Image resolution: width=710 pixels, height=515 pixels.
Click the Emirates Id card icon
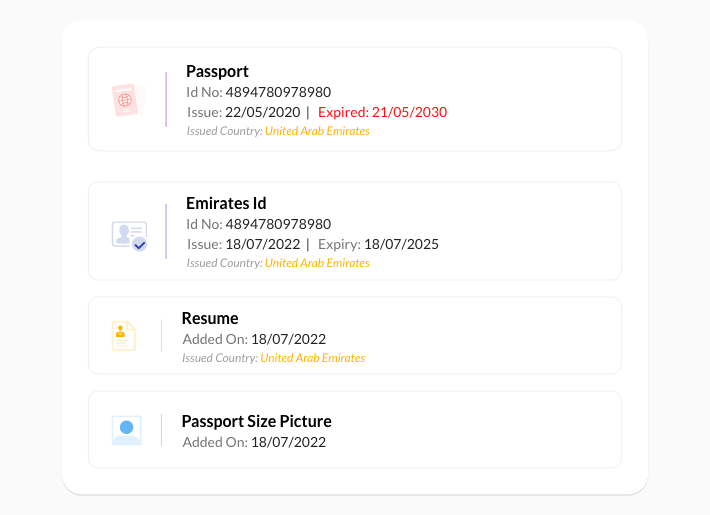pyautogui.click(x=130, y=236)
